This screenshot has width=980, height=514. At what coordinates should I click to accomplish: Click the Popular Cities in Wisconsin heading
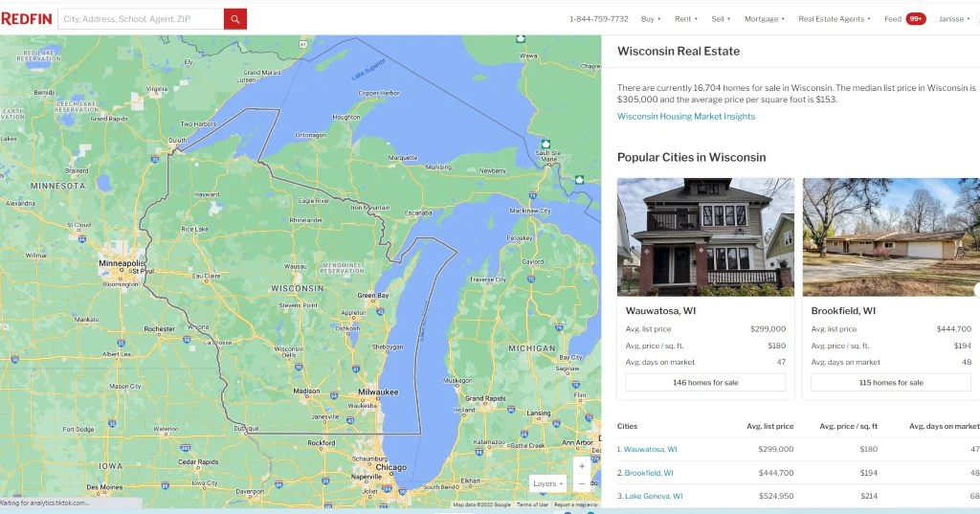click(691, 158)
